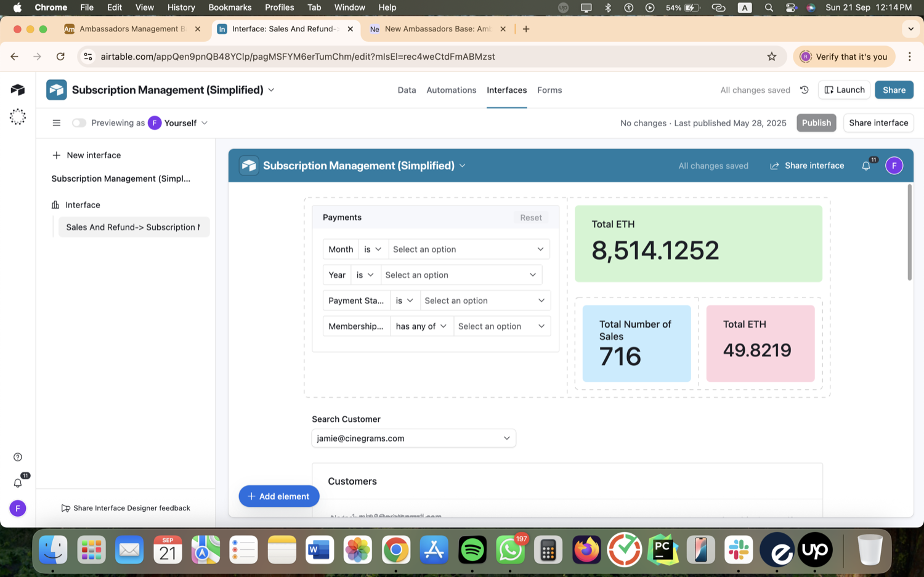Screen dimensions: 924x577
Task: Click Share interface button in toolbar
Action: coord(878,123)
